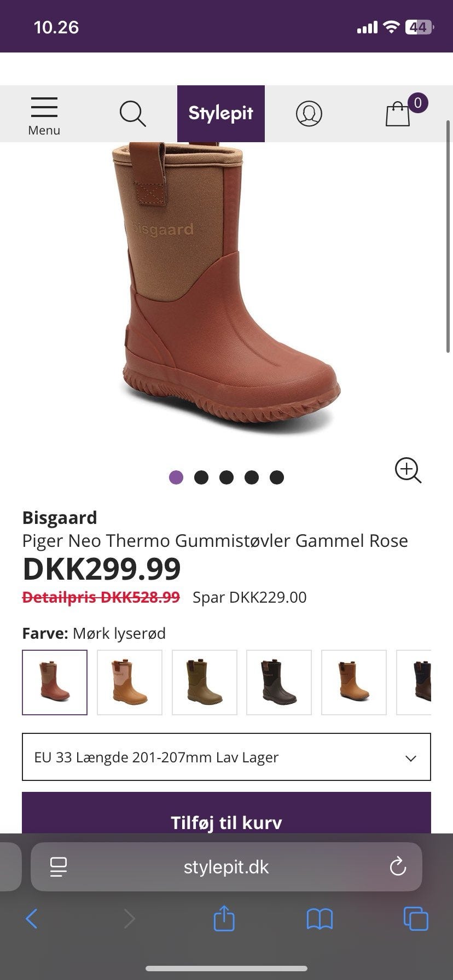Go back to previous page
453x980 pixels.
(32, 919)
